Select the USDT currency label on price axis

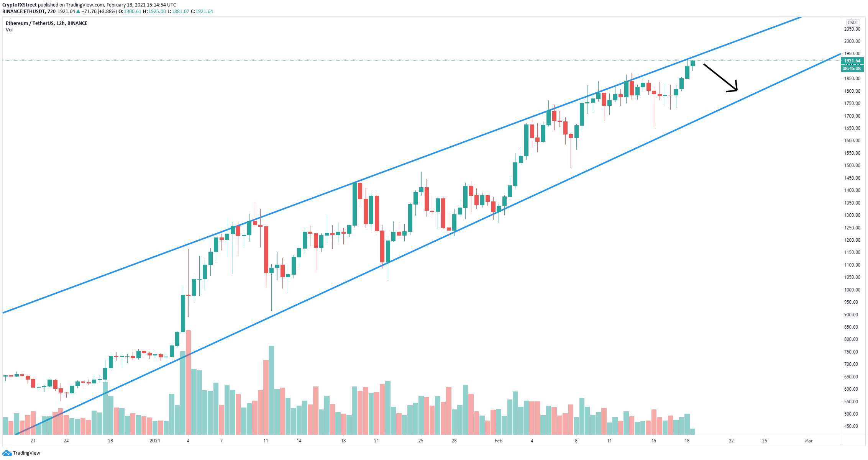click(853, 23)
